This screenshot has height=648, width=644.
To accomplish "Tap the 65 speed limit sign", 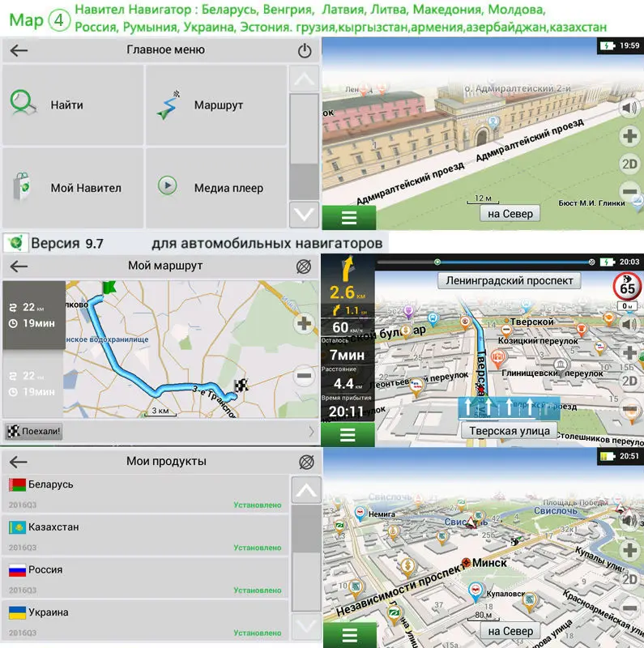I will coord(627,286).
